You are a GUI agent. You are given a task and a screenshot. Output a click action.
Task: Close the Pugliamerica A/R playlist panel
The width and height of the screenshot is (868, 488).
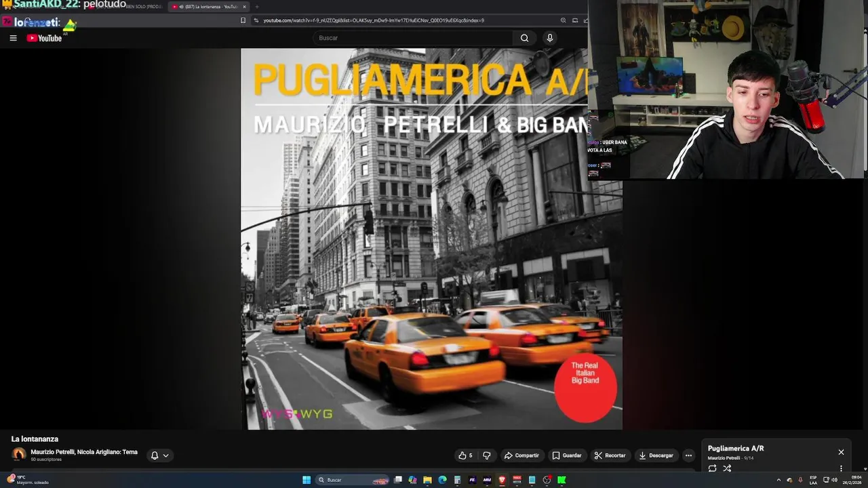(x=841, y=452)
